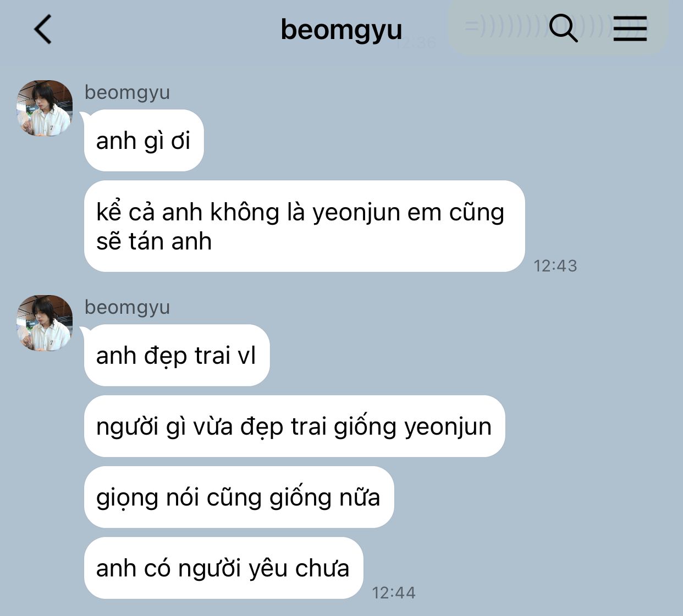Open the hamburger menu icon

630,28
